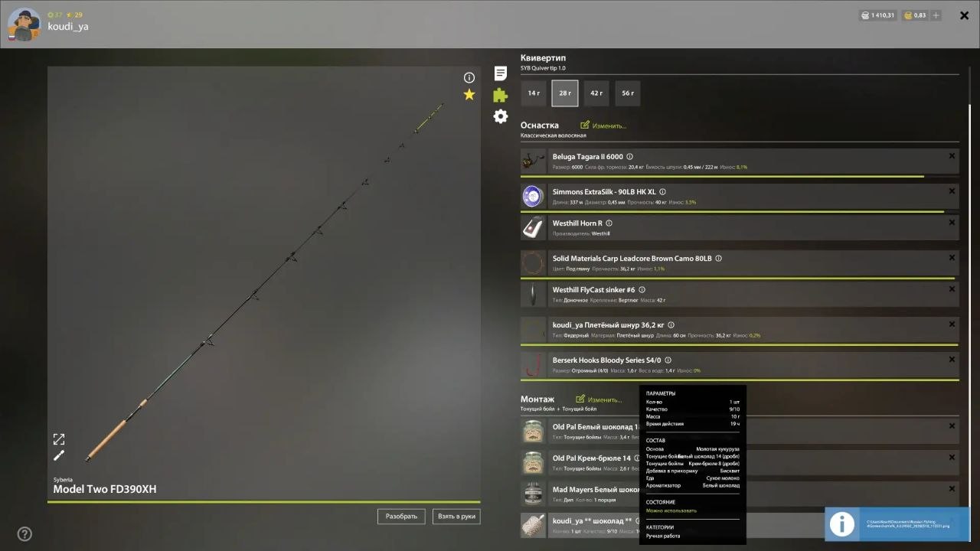The image size is (980, 551).
Task: Remove Old Pal Белый шоколад boilie
Action: pos(952,426)
